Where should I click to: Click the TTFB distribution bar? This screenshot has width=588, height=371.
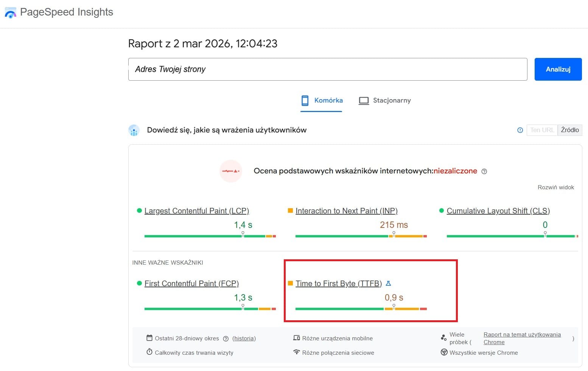[x=361, y=309]
